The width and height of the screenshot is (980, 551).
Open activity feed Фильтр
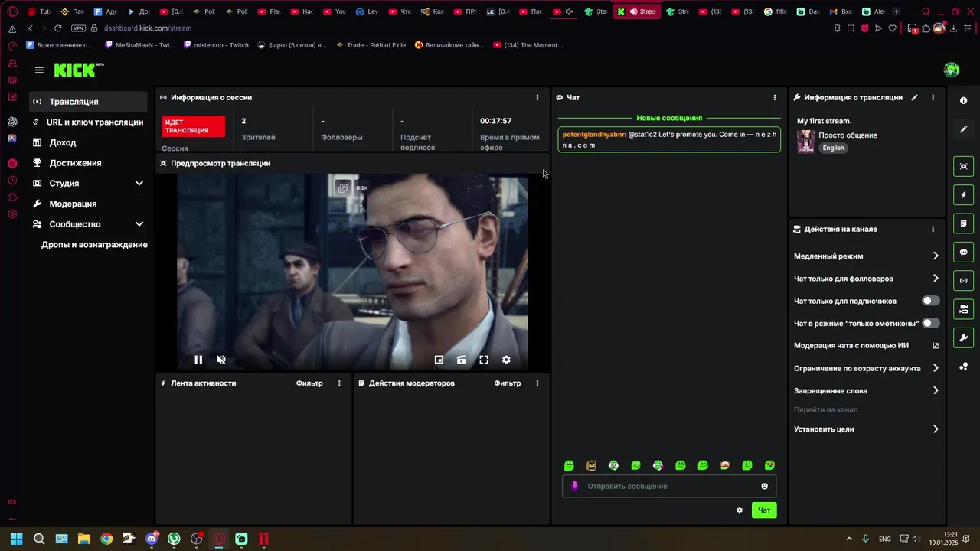(309, 383)
